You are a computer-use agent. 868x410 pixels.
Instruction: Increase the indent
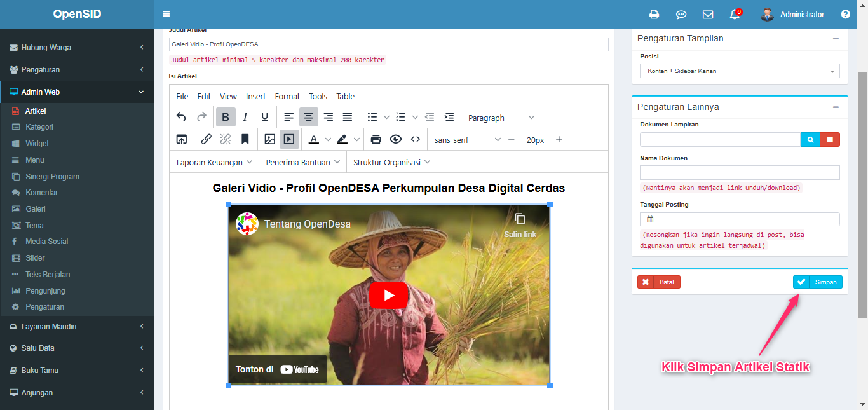point(449,117)
